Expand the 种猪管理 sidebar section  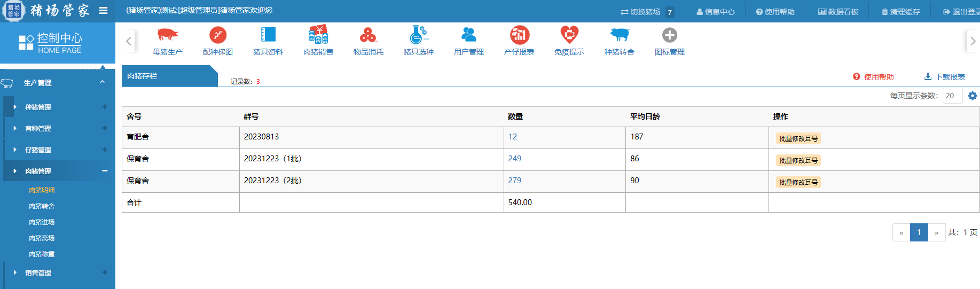point(58,107)
